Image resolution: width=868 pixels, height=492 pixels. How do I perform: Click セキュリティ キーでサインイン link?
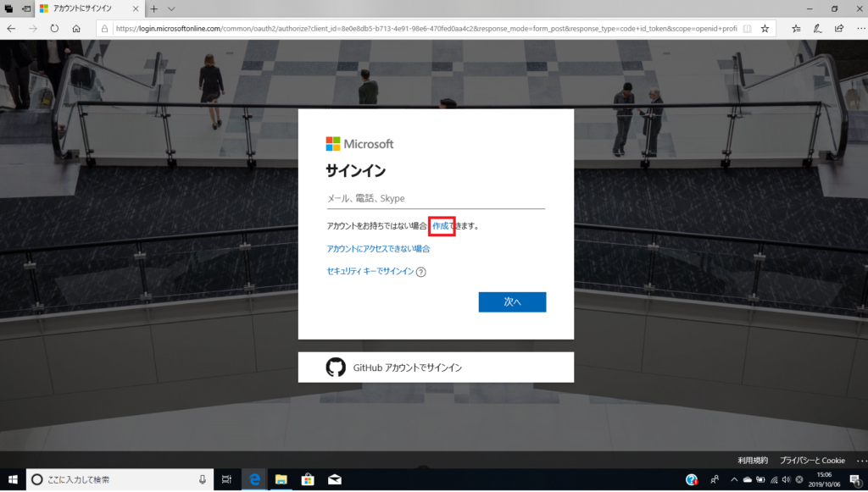point(370,272)
